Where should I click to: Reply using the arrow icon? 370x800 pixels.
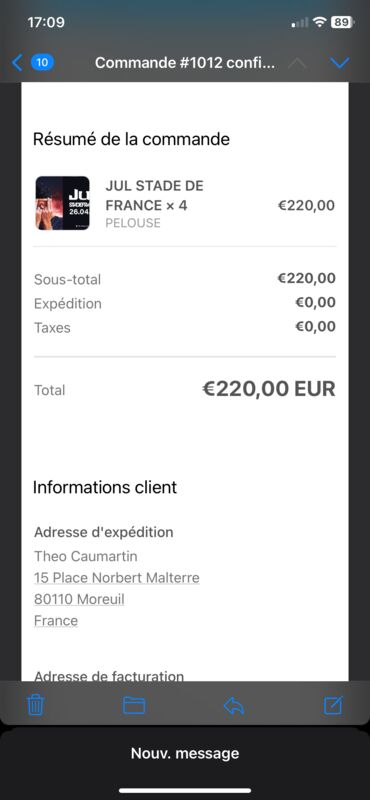coord(234,705)
